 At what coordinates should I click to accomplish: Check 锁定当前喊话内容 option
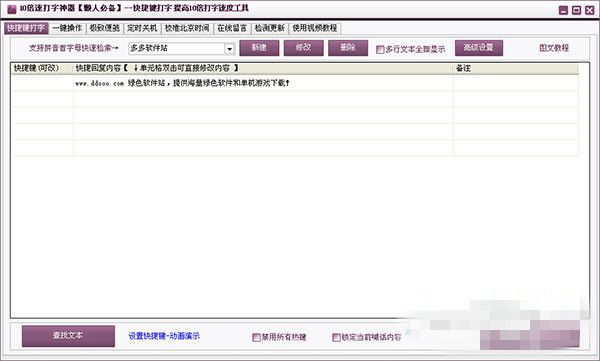coord(336,337)
